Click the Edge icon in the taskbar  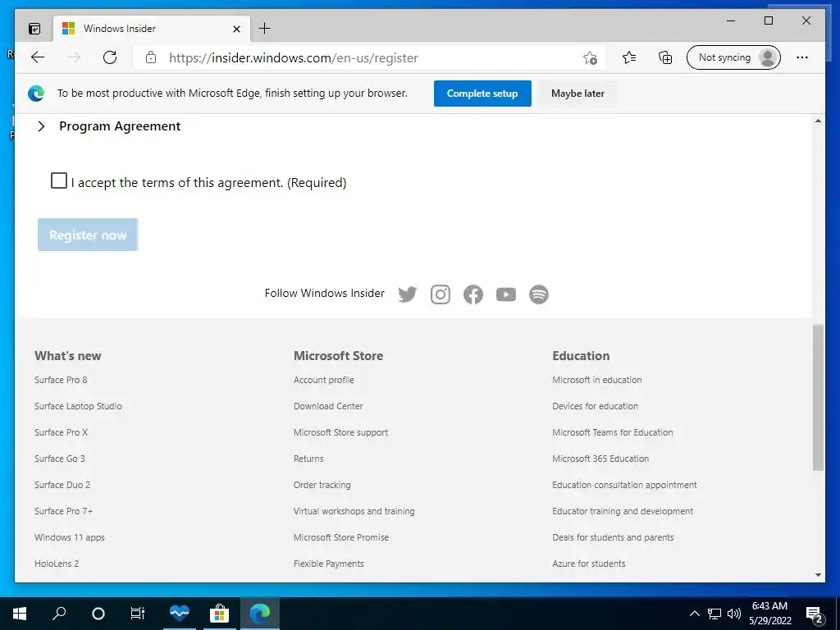click(x=260, y=614)
